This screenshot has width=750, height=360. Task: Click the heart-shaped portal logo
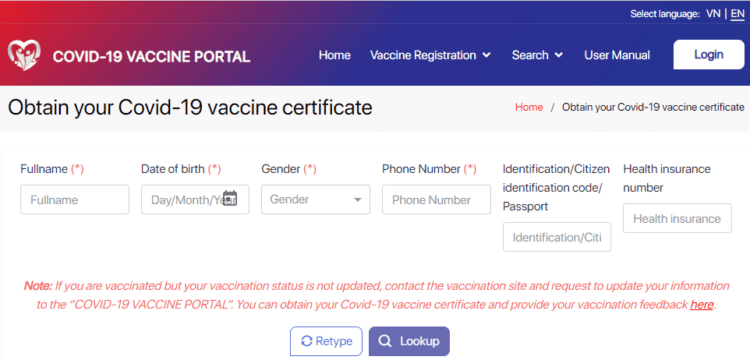point(24,55)
